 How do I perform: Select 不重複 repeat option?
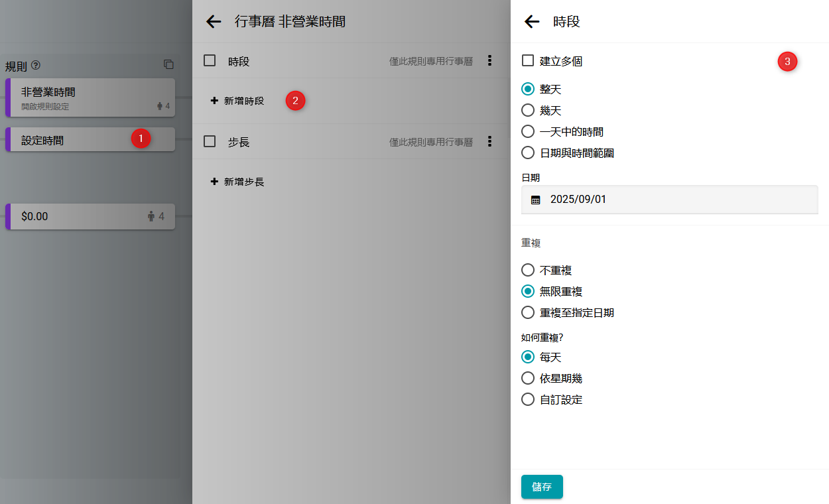(528, 270)
